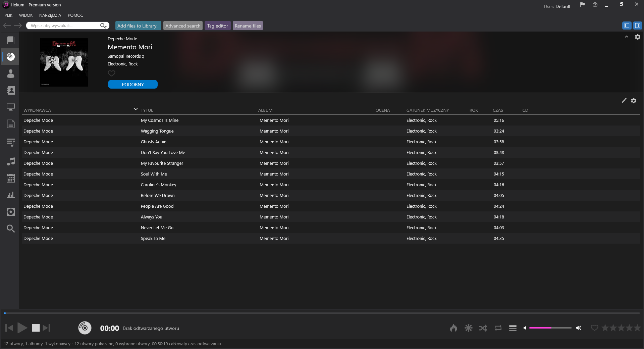
Task: Sort tracks by GATUNEK MUZYCZNY column
Action: pyautogui.click(x=428, y=110)
